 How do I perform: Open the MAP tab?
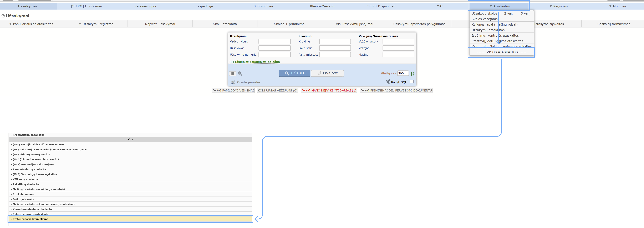(440, 6)
